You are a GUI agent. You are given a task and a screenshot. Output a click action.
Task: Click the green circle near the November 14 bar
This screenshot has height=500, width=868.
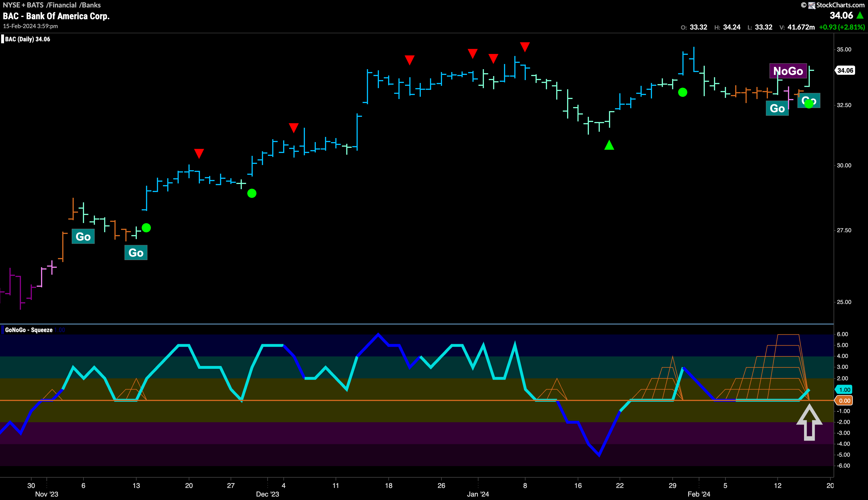click(x=146, y=228)
